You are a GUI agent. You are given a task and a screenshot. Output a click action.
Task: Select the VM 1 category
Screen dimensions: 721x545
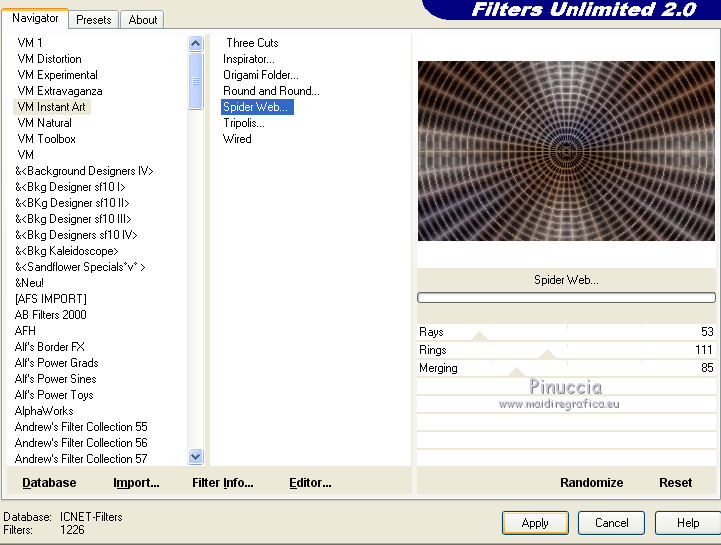pos(30,43)
